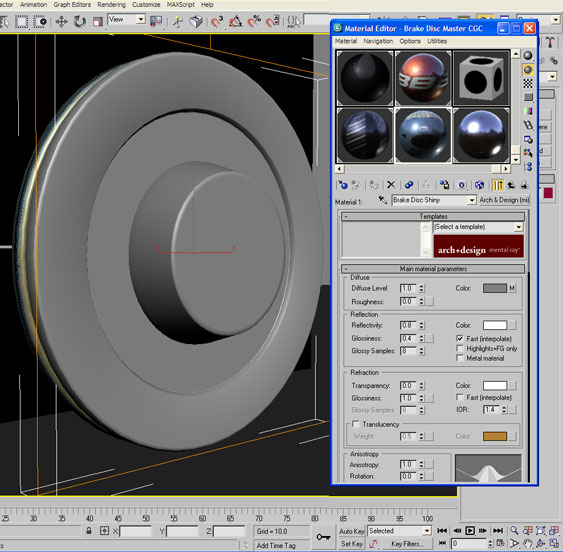Increase Diffuse Level spinner

coord(422,286)
